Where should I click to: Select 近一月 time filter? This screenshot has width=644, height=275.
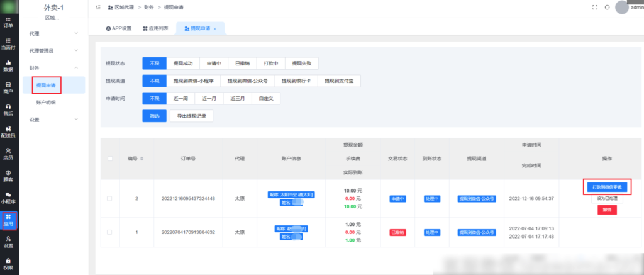[x=209, y=99]
